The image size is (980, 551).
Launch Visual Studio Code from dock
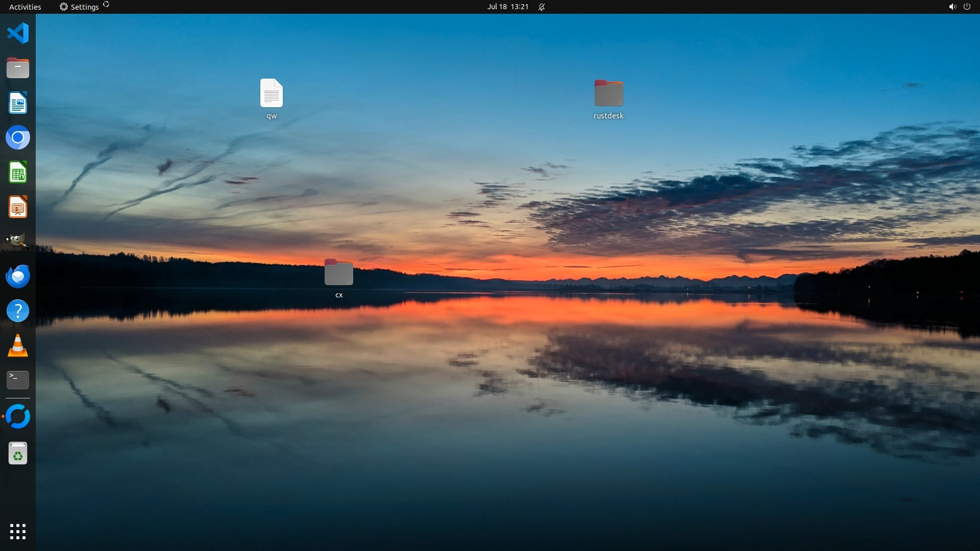18,34
